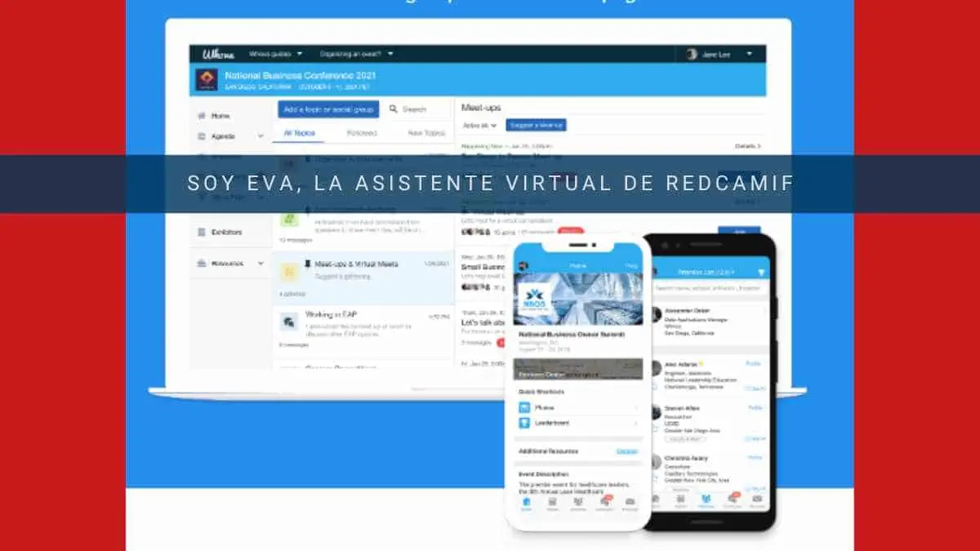Click the Home sidebar icon
Image resolution: width=980 pixels, height=551 pixels.
[201, 116]
